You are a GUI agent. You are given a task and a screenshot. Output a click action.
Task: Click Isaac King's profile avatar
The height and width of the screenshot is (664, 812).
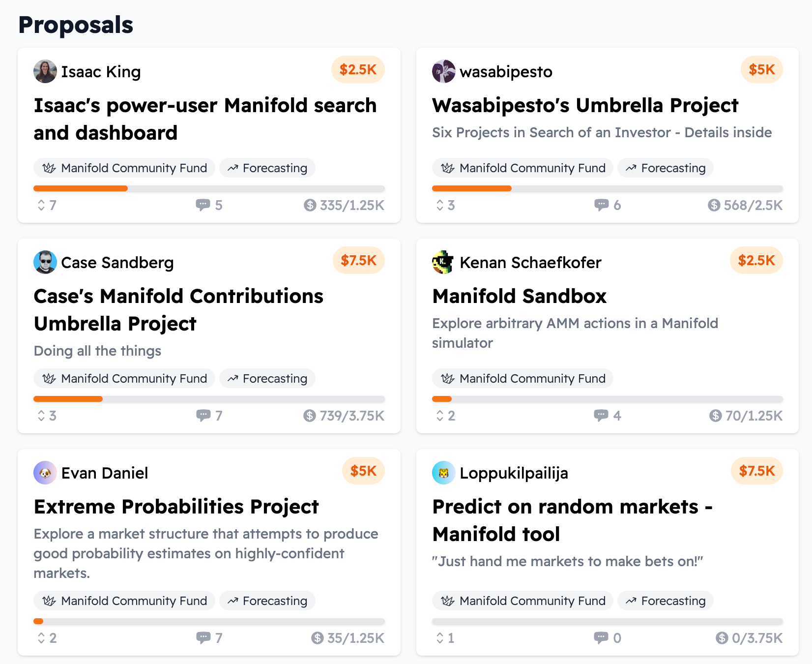pos(45,71)
